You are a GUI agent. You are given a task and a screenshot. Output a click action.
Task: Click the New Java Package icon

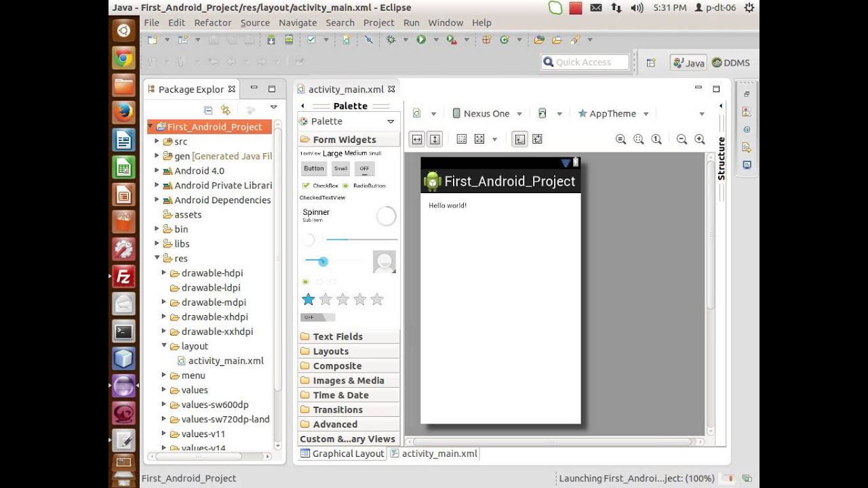(486, 40)
